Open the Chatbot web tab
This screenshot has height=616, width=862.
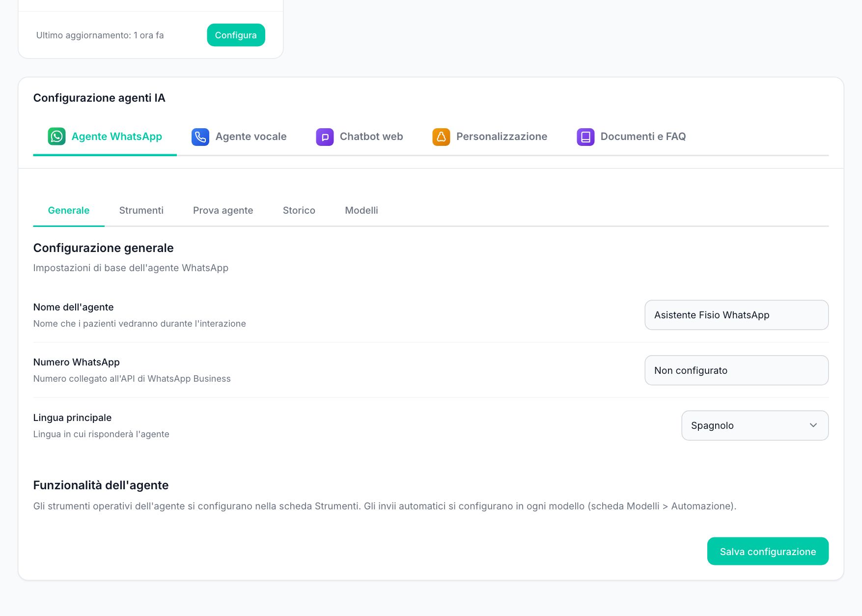pyautogui.click(x=360, y=137)
